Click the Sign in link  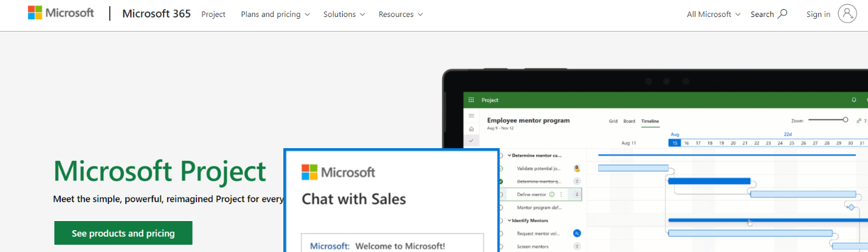click(818, 14)
